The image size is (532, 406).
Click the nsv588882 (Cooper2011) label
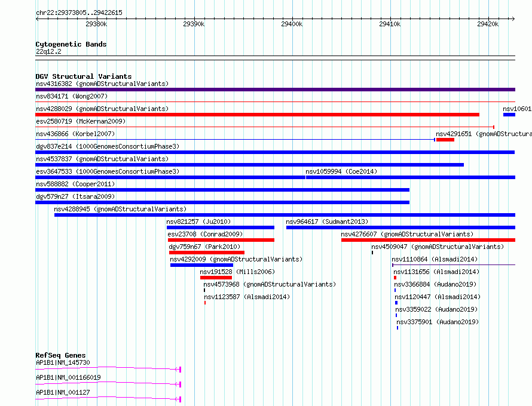75,184
